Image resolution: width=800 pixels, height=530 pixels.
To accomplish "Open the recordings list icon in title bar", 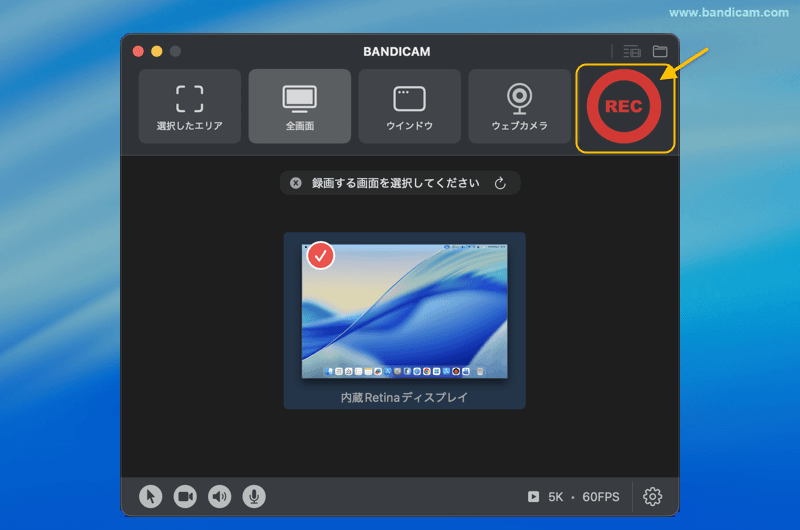I will point(632,52).
